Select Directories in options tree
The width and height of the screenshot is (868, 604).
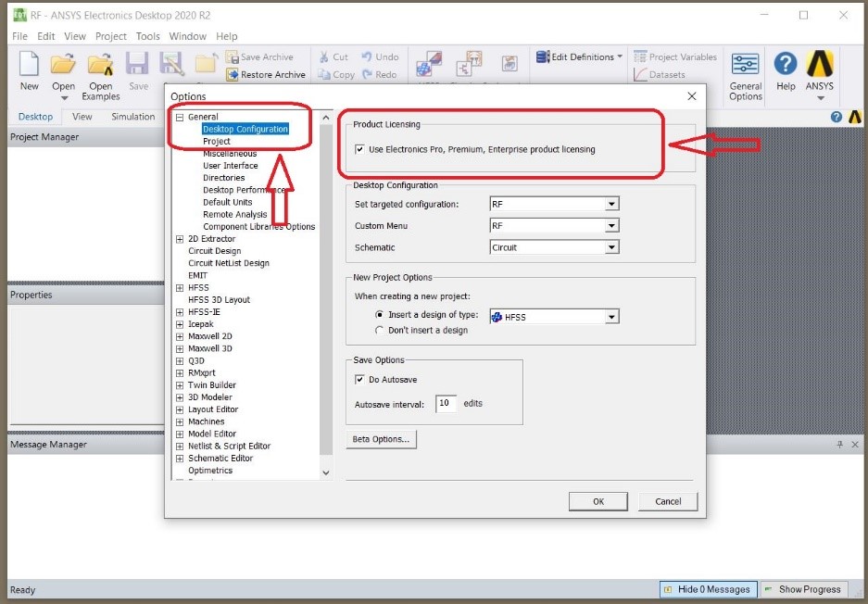(223, 178)
